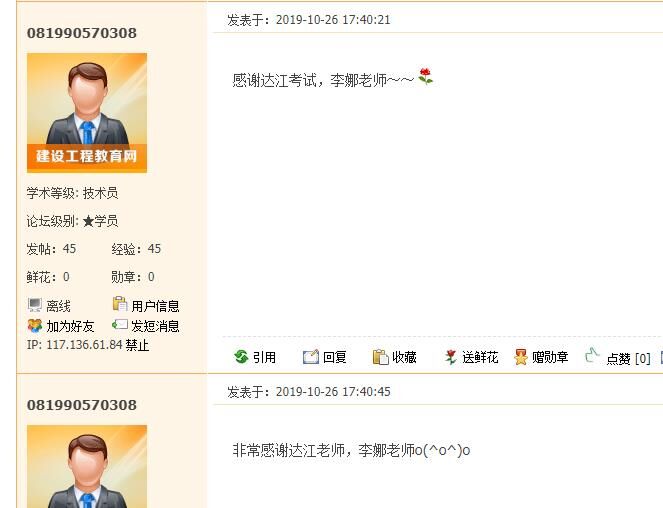
Task: Click the 引用 quote icon
Action: coord(241,357)
